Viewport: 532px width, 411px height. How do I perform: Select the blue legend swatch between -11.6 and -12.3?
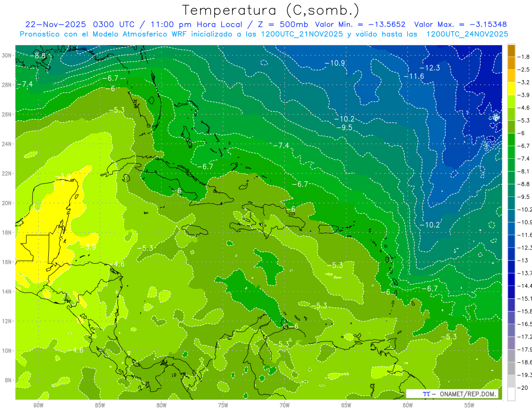point(511,241)
